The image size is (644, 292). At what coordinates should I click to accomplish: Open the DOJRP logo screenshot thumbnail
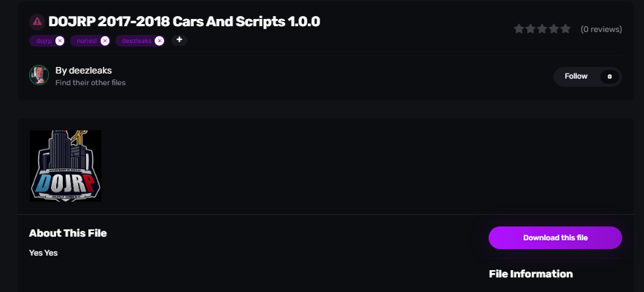point(66,165)
